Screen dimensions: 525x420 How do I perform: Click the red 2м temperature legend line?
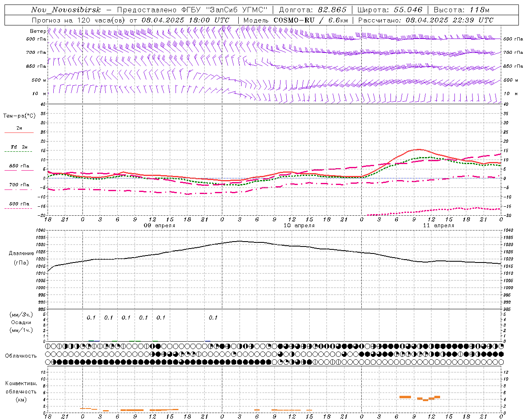19,133
